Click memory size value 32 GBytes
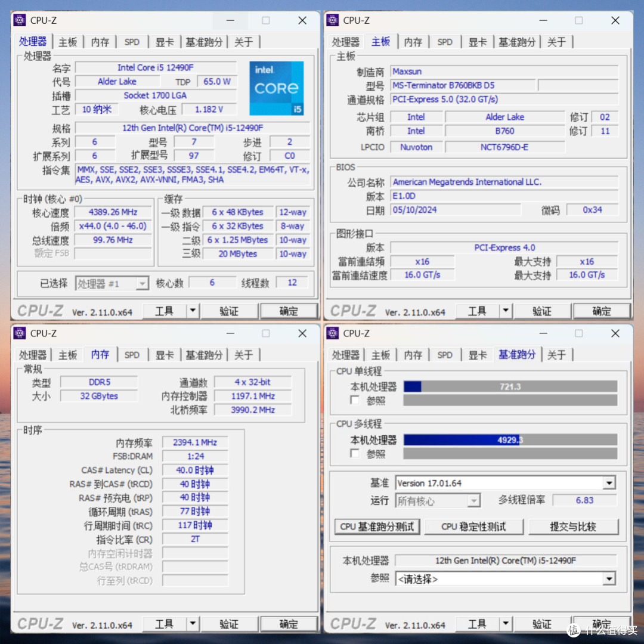The width and height of the screenshot is (644, 644). [x=100, y=396]
